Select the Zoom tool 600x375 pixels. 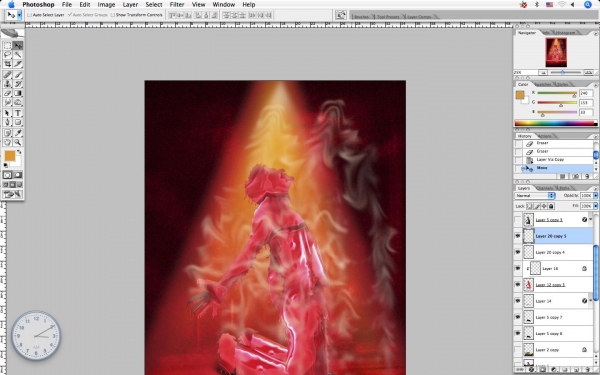click(18, 142)
